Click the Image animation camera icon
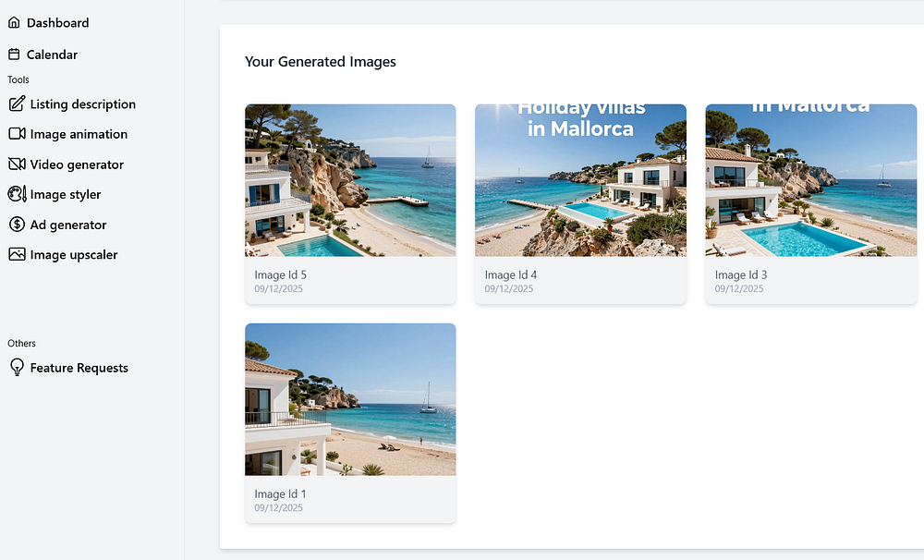Screen dimensions: 924x560 (x=17, y=134)
